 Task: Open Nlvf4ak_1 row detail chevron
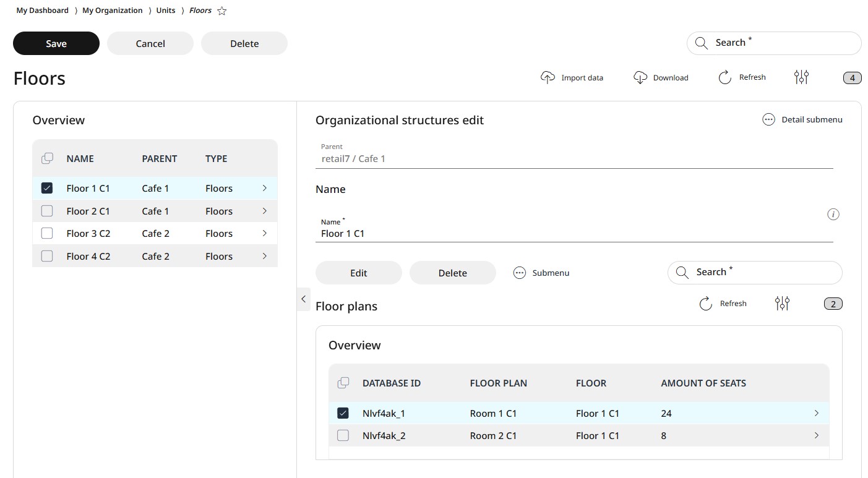tap(817, 413)
